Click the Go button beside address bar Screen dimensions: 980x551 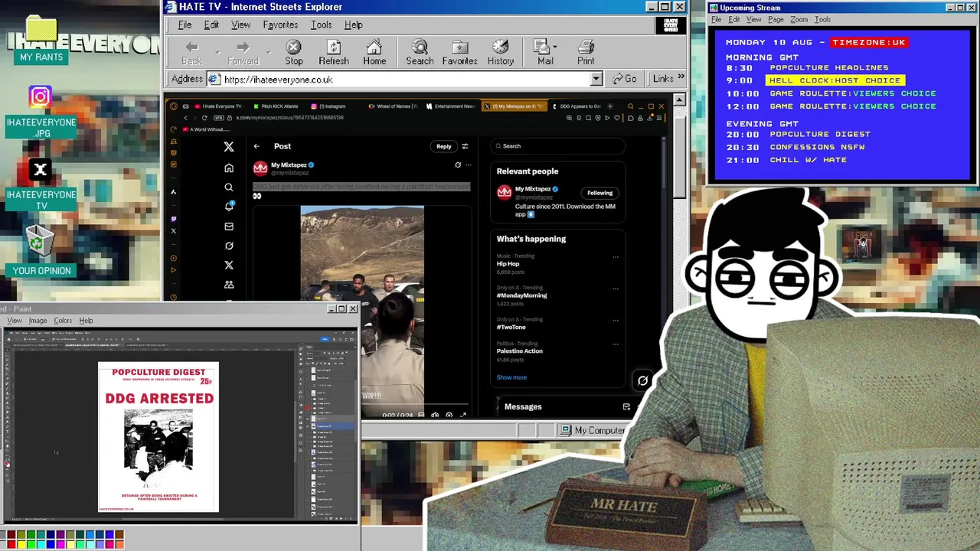(624, 79)
